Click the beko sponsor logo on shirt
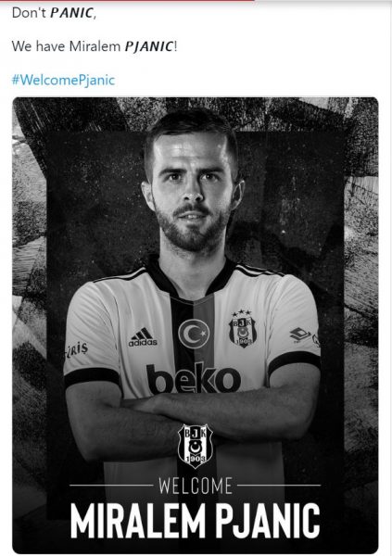Screen dimensions: 392x556 pyautogui.click(x=194, y=379)
